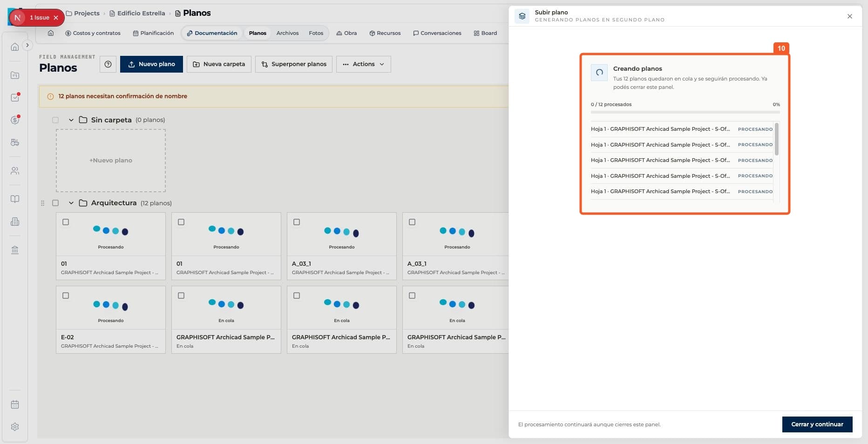Select the Arquitectura folder checkbox

[x=55, y=203]
